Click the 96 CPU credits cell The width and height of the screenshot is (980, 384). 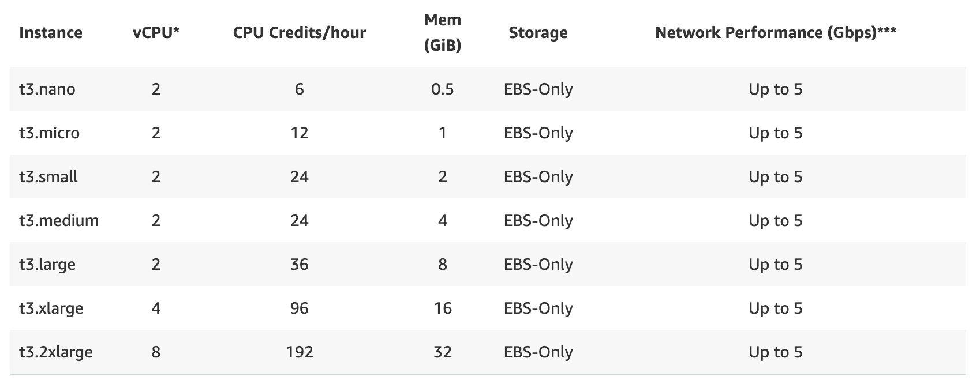[x=299, y=308]
